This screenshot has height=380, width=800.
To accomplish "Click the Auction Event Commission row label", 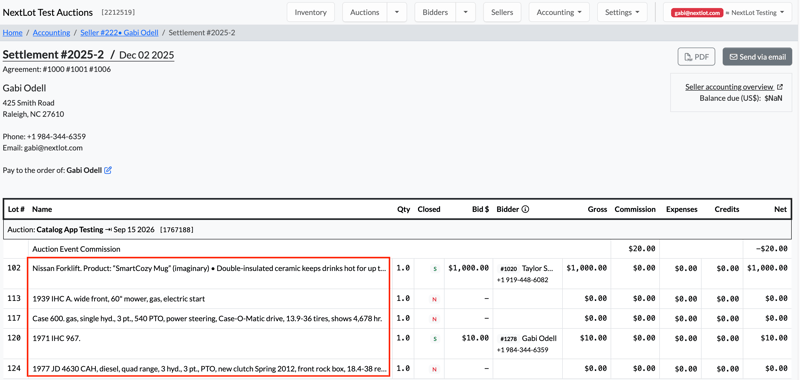I will click(77, 249).
